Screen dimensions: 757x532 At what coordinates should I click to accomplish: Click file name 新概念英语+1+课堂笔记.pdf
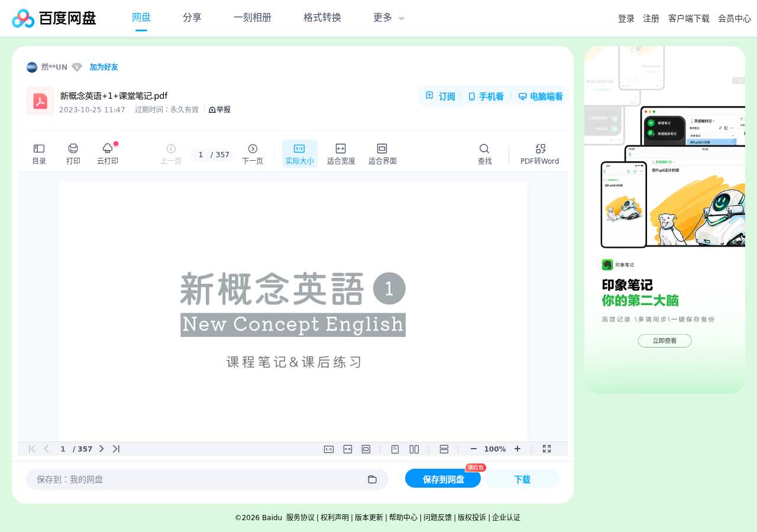tap(114, 96)
